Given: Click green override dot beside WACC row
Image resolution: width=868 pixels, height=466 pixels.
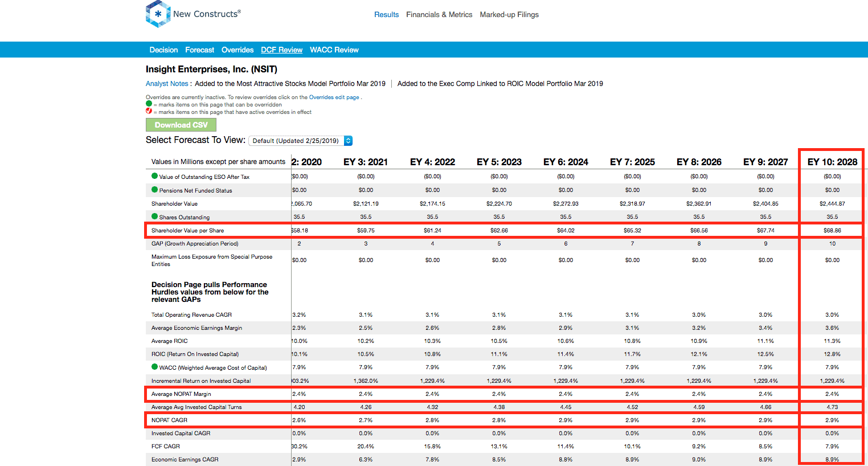Looking at the screenshot, I should coord(154,367).
